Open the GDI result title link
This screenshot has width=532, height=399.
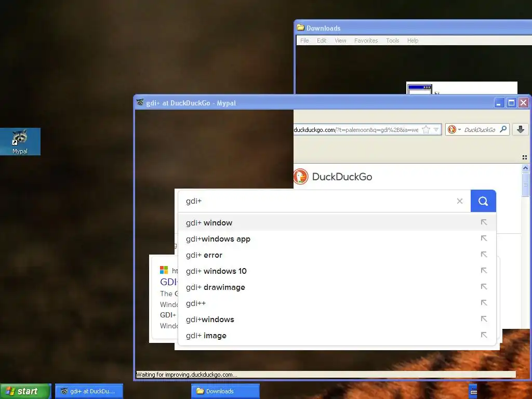(x=169, y=282)
